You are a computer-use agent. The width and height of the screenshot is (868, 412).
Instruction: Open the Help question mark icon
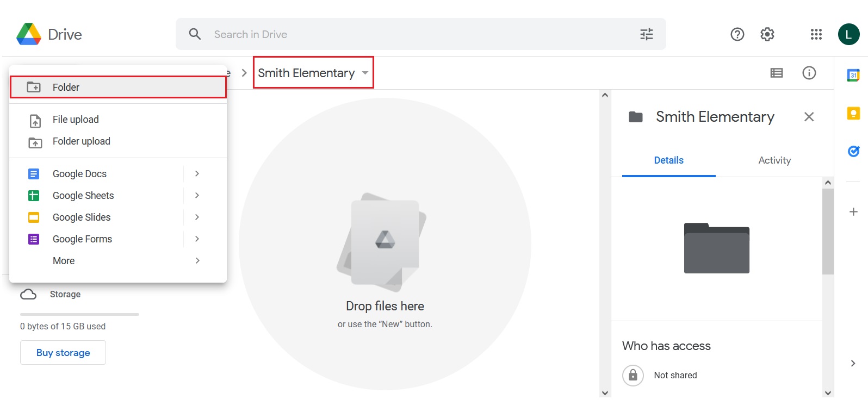point(737,34)
